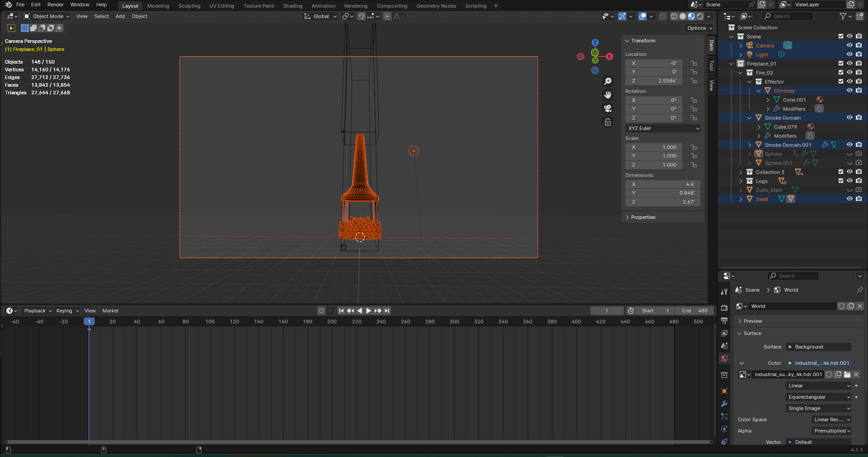Image resolution: width=868 pixels, height=457 pixels.
Task: Click the world Color socket dot
Action: [x=790, y=363]
